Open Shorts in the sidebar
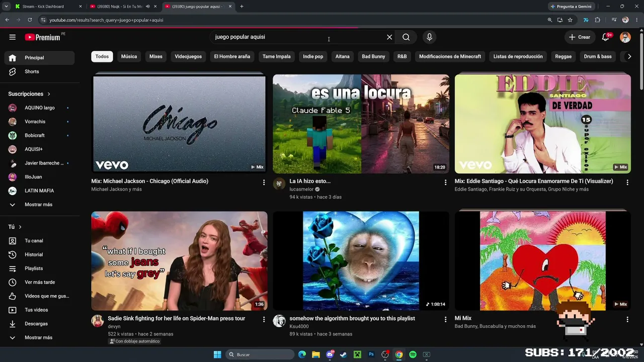Image resolution: width=644 pixels, height=362 pixels. [39, 72]
